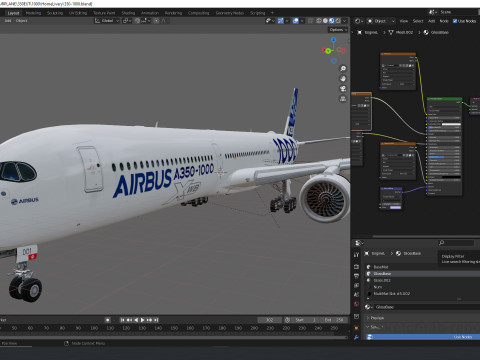Select the GlossBase material slot
The image size is (480, 360).
423,274
